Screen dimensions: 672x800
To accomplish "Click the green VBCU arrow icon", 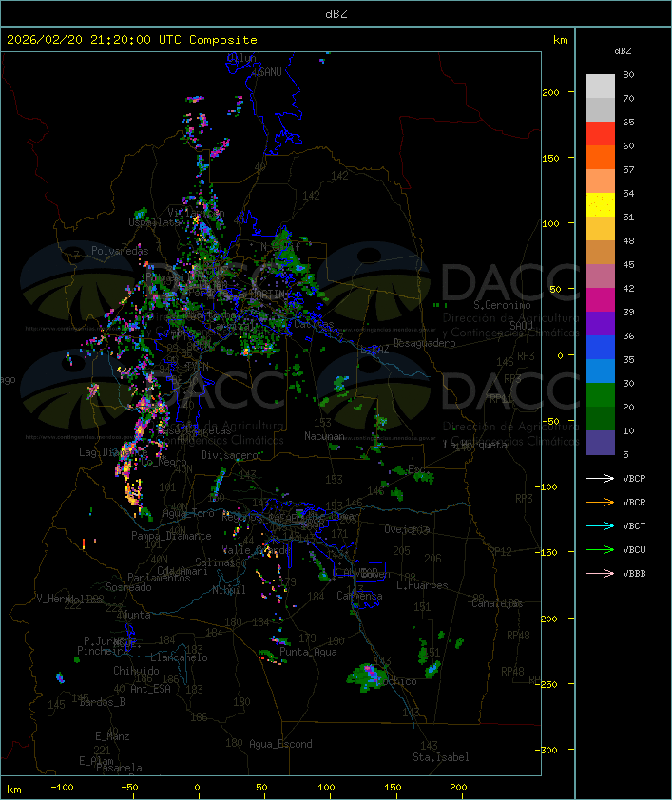I will [x=600, y=549].
